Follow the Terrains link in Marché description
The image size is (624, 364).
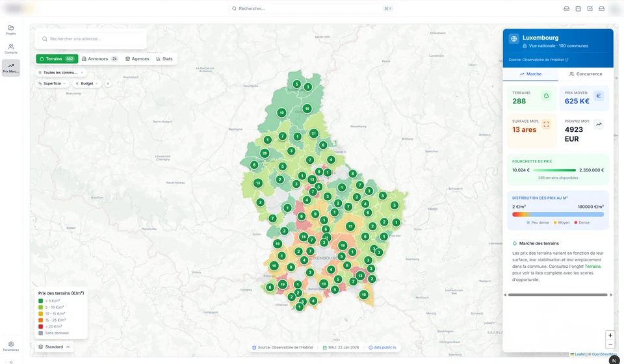[x=593, y=266]
